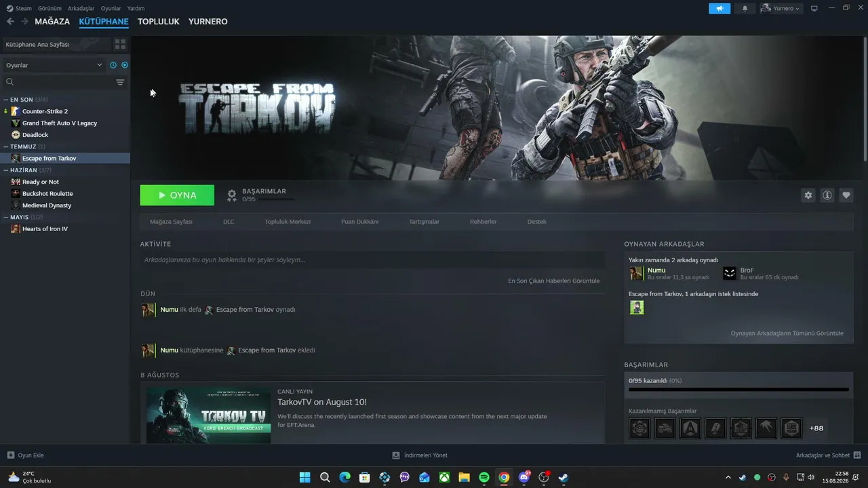Open the DLC tab
This screenshot has height=488, width=868.
(229, 222)
